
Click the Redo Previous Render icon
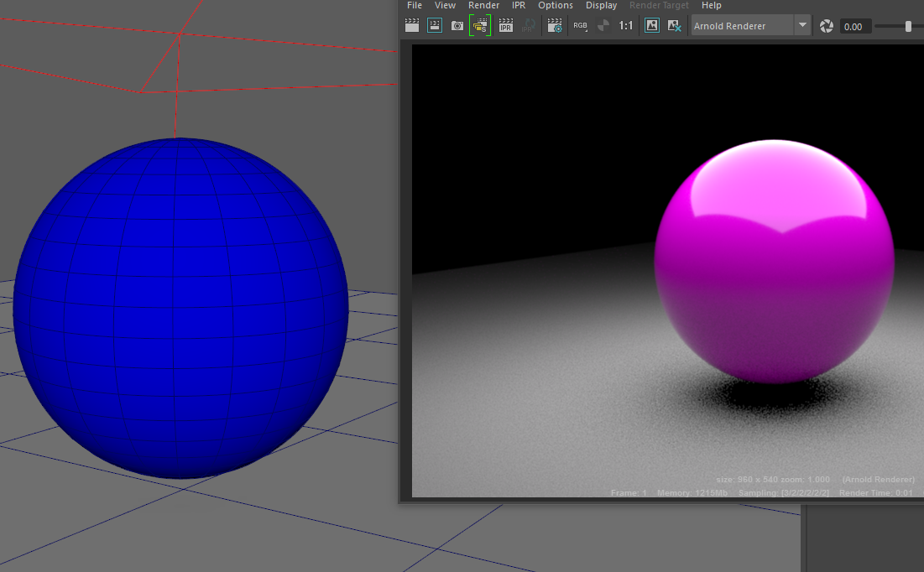point(412,25)
